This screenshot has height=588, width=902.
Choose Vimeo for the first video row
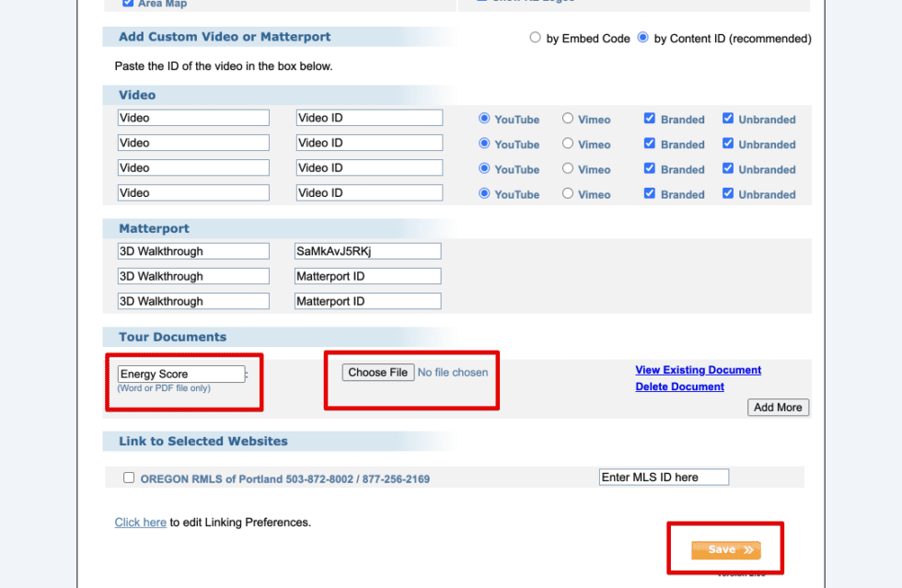tap(568, 119)
